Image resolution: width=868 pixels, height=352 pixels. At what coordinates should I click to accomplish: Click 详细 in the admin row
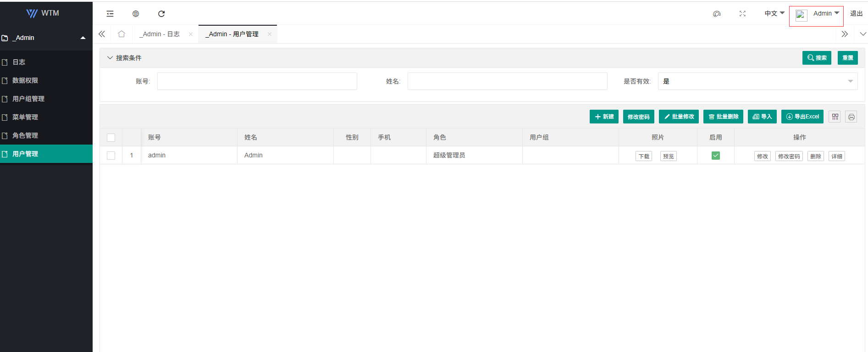point(837,156)
